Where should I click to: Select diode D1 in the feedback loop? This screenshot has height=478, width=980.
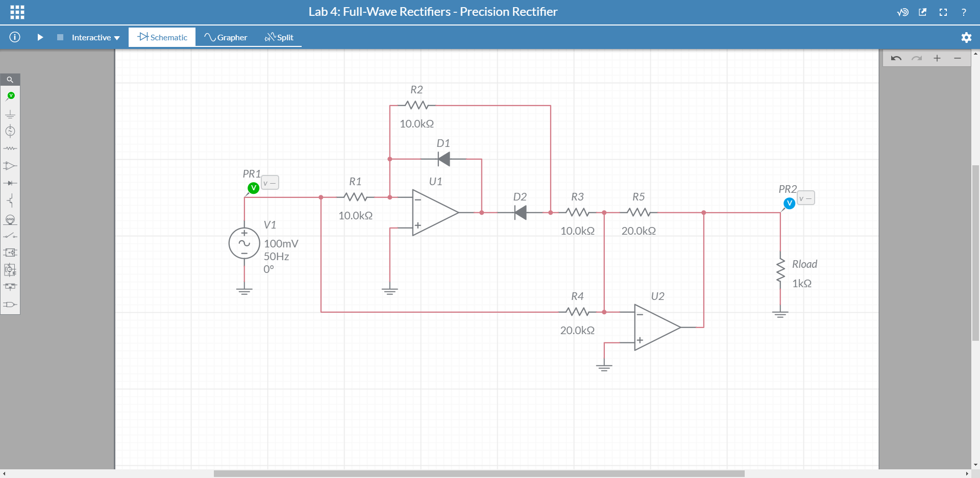tap(444, 159)
